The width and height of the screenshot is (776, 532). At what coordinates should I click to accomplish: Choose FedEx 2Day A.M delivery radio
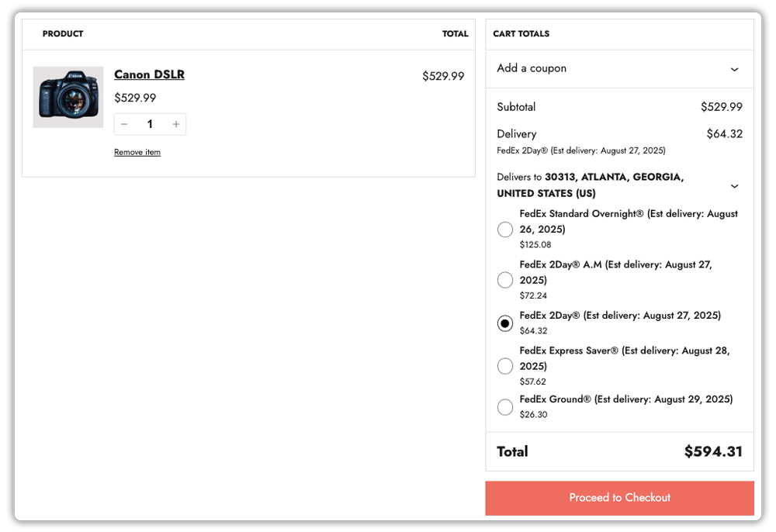click(505, 280)
